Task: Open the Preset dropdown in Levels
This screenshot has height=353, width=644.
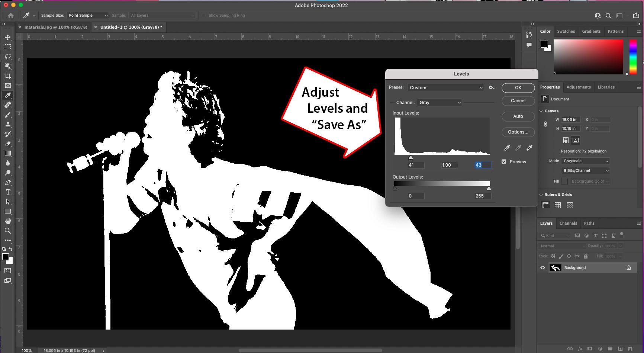Action: tap(446, 88)
